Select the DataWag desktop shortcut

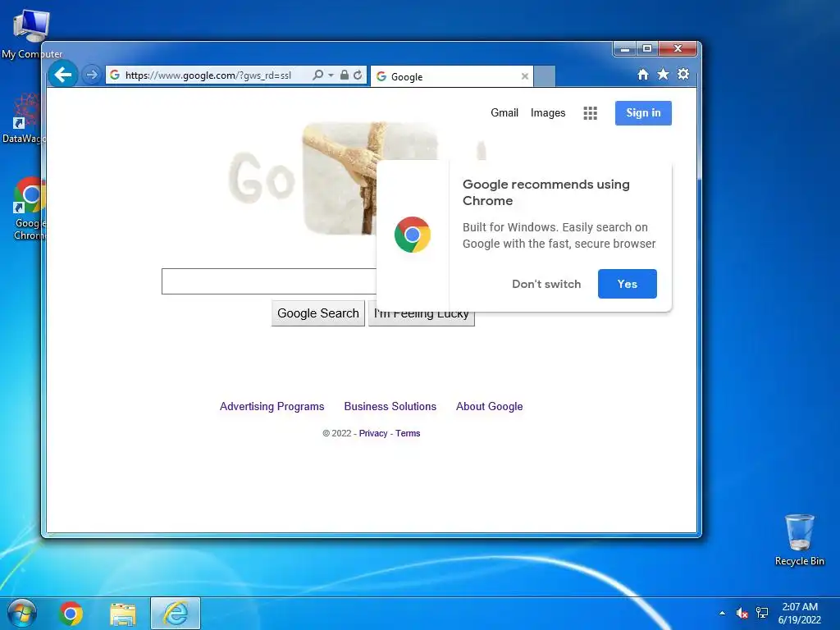point(23,119)
